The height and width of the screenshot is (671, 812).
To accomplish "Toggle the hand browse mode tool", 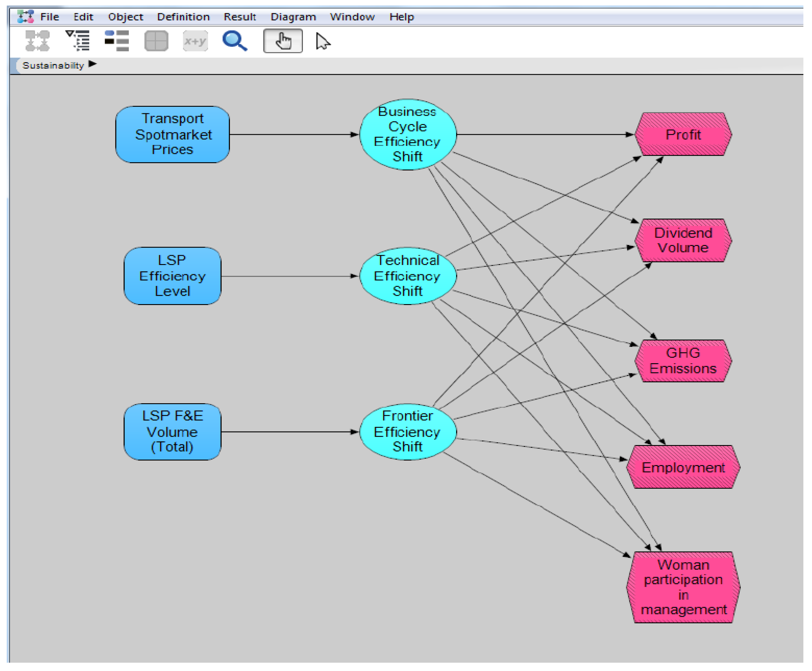I will point(283,41).
